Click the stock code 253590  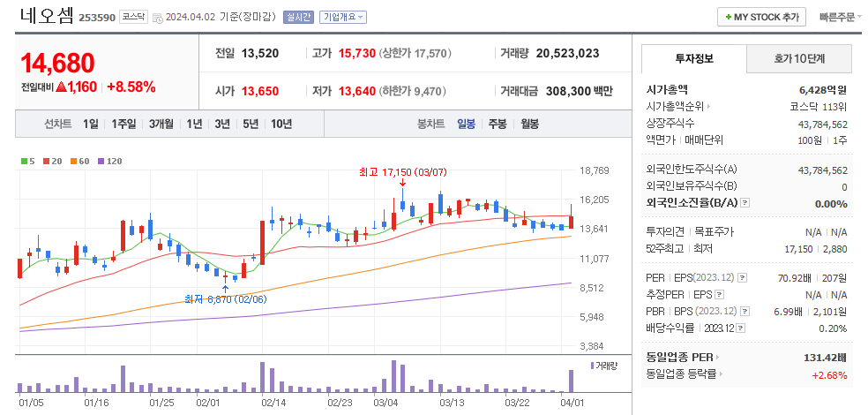(97, 18)
